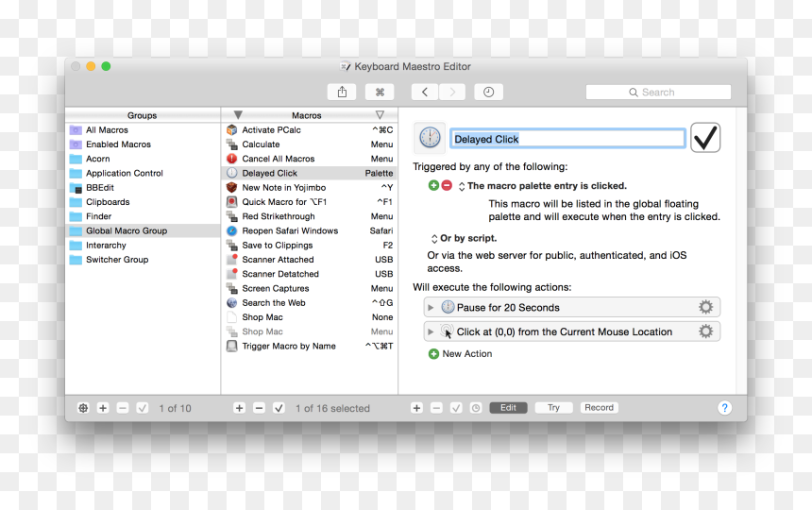Select the disabled Shop Mac Menu macro
Image resolution: width=812 pixels, height=510 pixels.
[310, 331]
